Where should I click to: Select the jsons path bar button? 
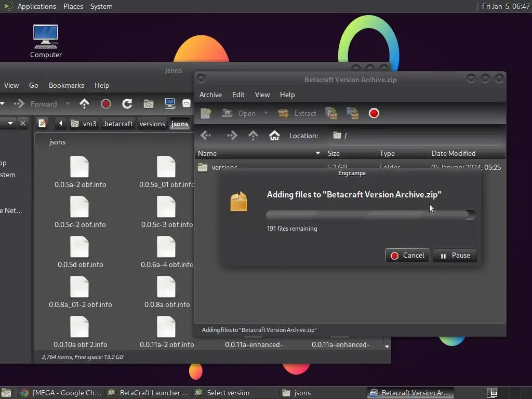coord(179,124)
